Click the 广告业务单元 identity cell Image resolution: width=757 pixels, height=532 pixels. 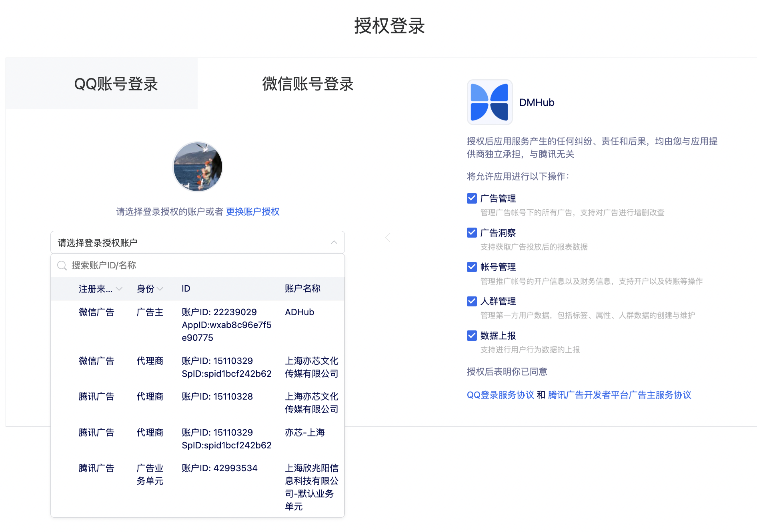[150, 474]
